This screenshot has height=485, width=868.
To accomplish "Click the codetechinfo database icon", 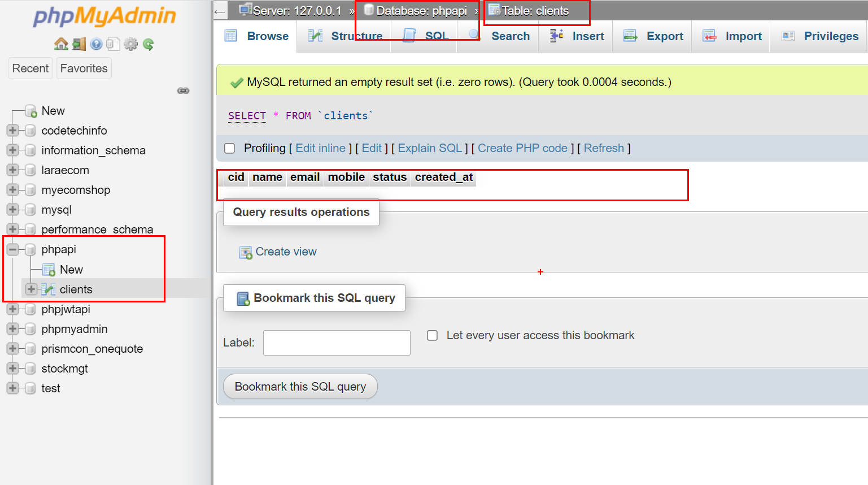I will [30, 131].
